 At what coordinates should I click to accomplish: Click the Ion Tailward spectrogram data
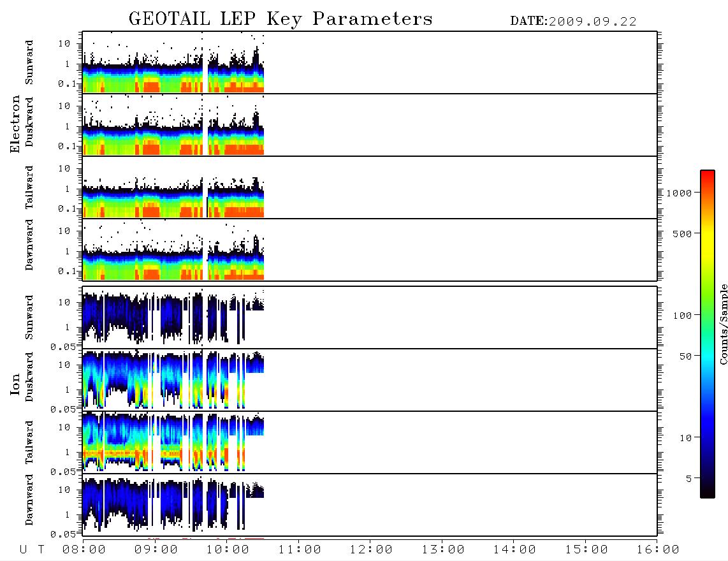pos(173,442)
